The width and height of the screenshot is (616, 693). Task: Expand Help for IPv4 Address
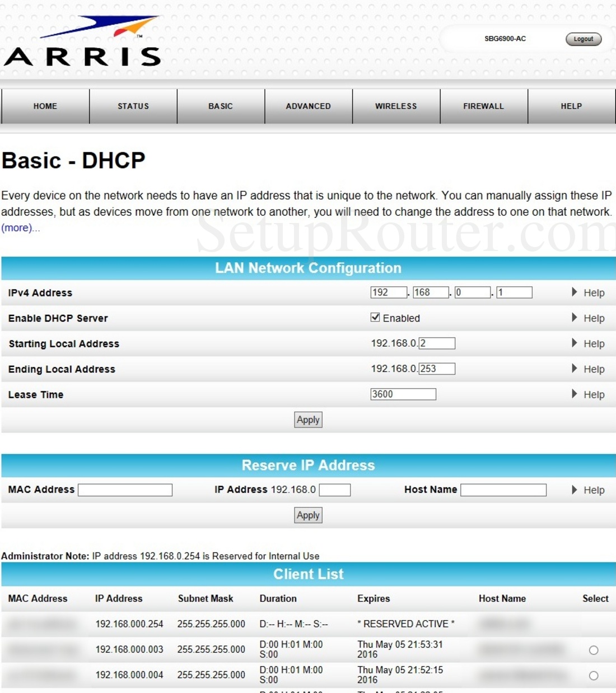[x=588, y=292]
